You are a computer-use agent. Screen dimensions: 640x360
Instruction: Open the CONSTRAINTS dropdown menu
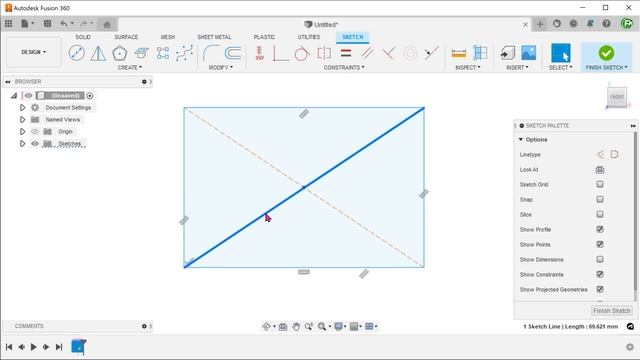(x=344, y=67)
